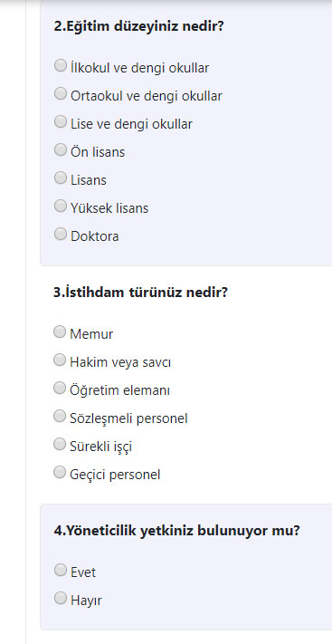Click the Yöneticilik yetkiniz bulunuyor mu heading
Image resolution: width=332 pixels, height=644 pixels.
coord(177,531)
